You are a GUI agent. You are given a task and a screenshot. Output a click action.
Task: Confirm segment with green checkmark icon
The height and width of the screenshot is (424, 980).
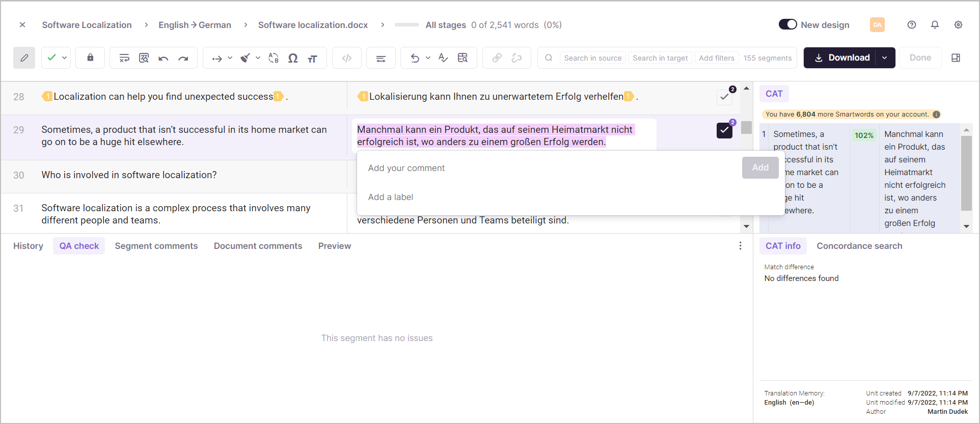51,58
